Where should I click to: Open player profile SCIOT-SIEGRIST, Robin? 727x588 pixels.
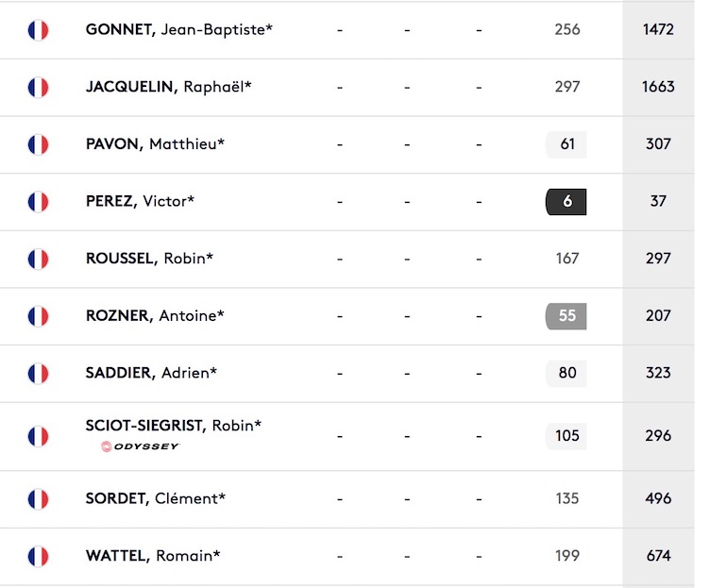click(174, 426)
